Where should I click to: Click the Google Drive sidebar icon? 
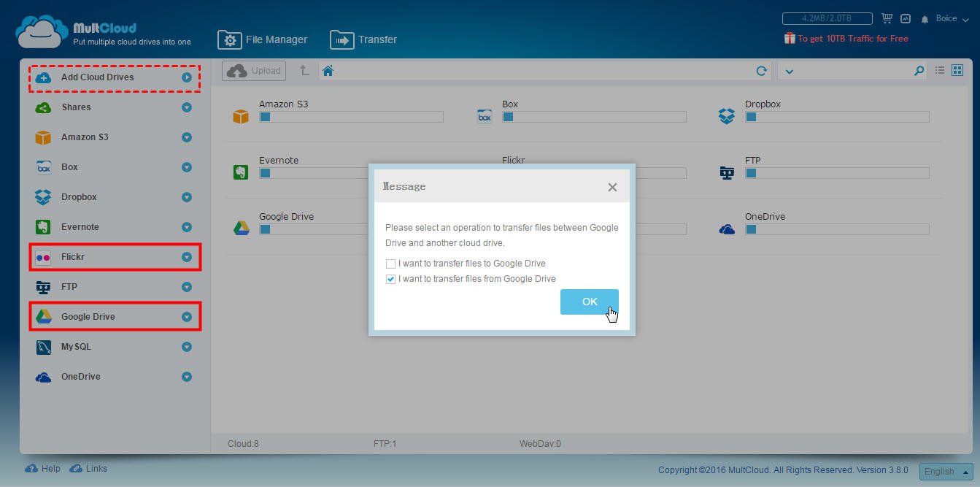point(43,317)
